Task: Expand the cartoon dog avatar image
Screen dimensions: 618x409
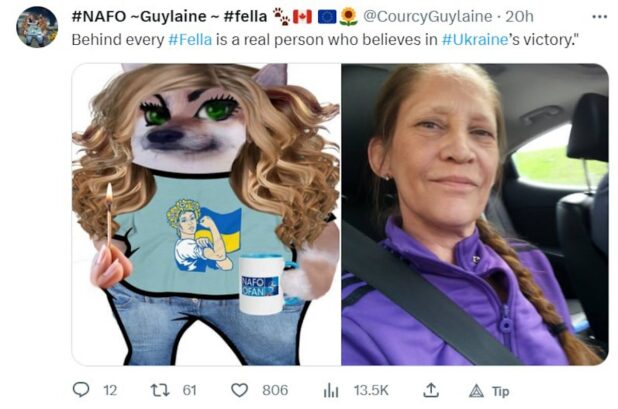Action: 206,214
